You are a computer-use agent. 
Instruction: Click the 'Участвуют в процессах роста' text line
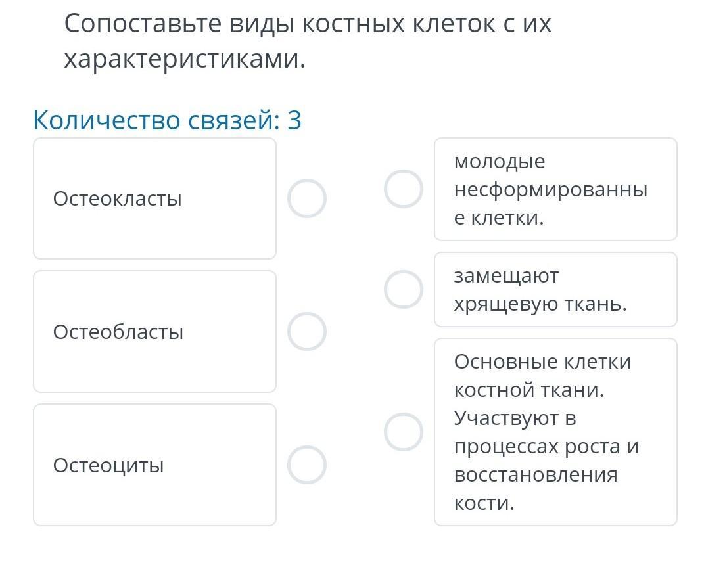pos(546,432)
